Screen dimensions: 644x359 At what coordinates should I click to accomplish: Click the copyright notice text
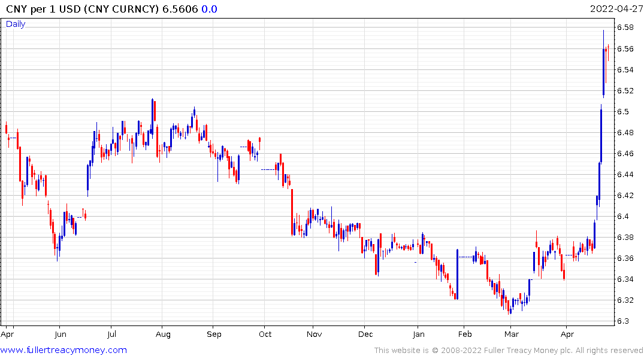click(509, 351)
